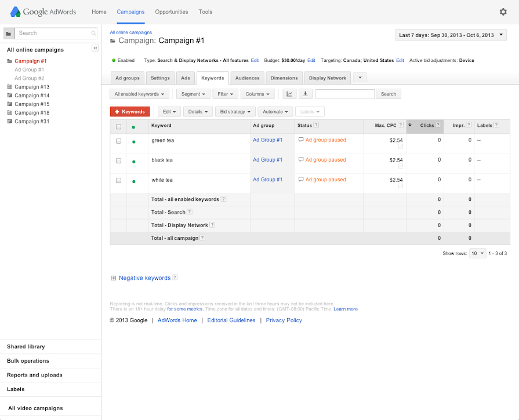Open the Show rows count dropdown
Viewport: 519px width, 420px height.
click(477, 253)
